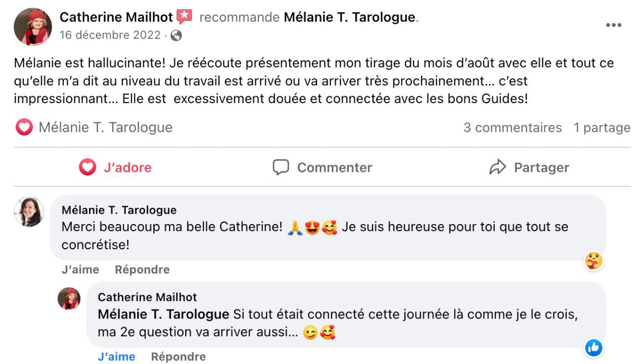Open the 16 décembre 2022 post date link
Viewport: 639px width, 364px height.
pos(110,35)
